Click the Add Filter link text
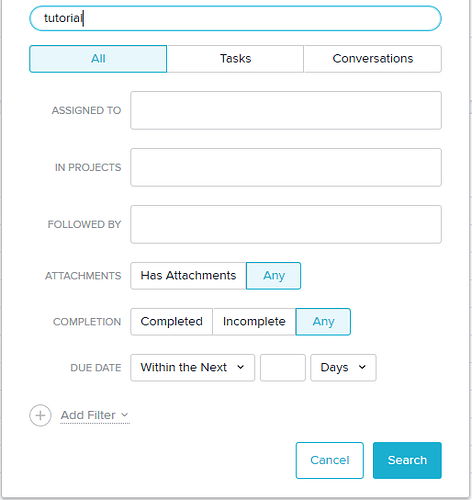 point(88,415)
